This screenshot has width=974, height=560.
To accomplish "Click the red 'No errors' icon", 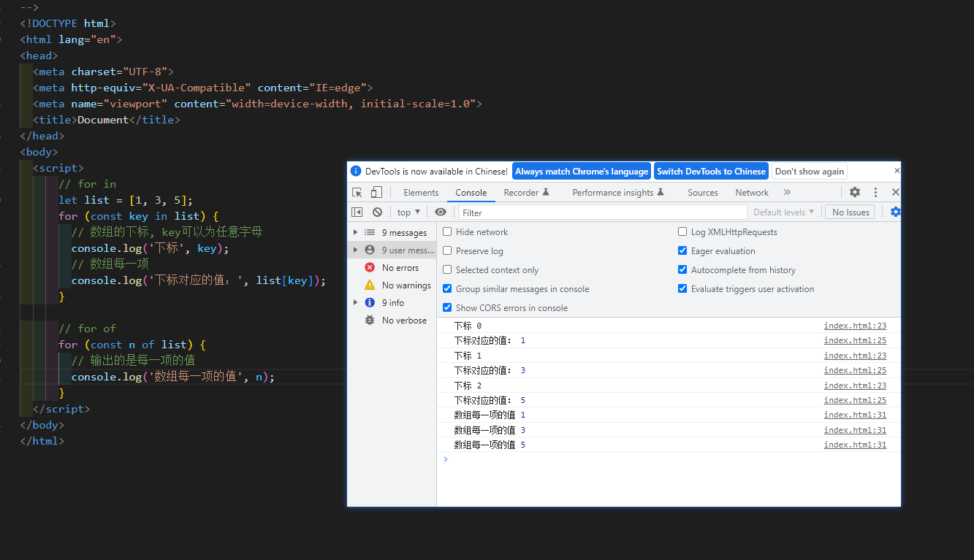I will 370,268.
